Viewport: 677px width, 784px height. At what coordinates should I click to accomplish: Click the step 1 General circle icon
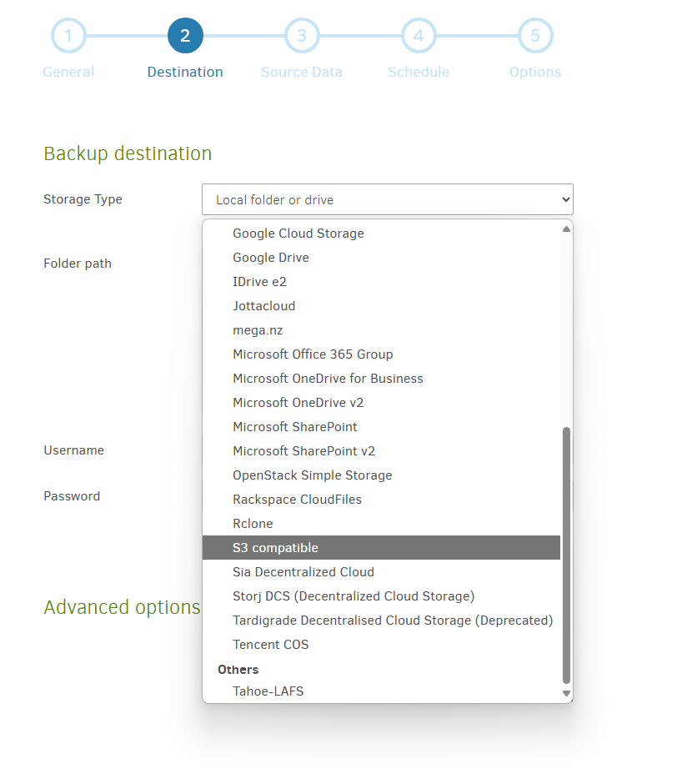tap(68, 35)
